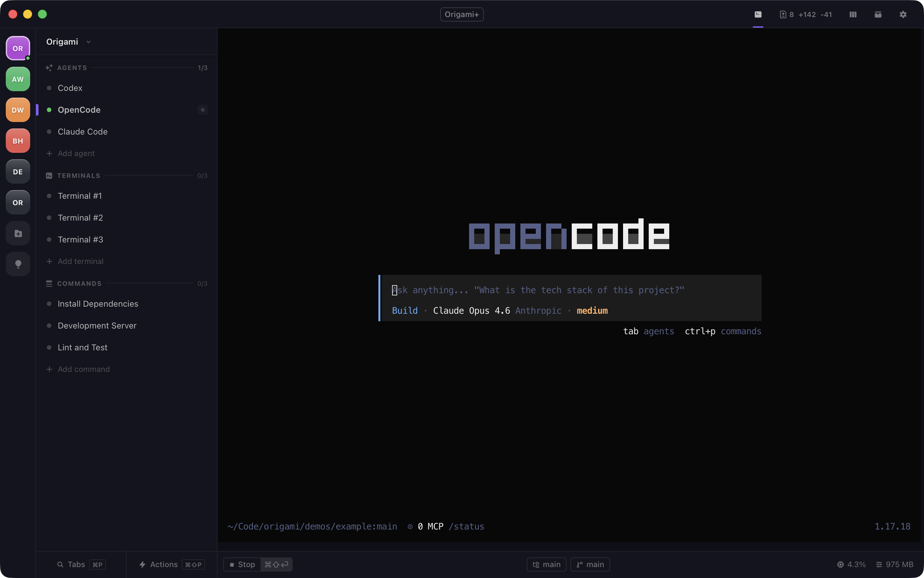Switch to the gray OR workspace avatar
This screenshot has width=924, height=578.
(18, 203)
